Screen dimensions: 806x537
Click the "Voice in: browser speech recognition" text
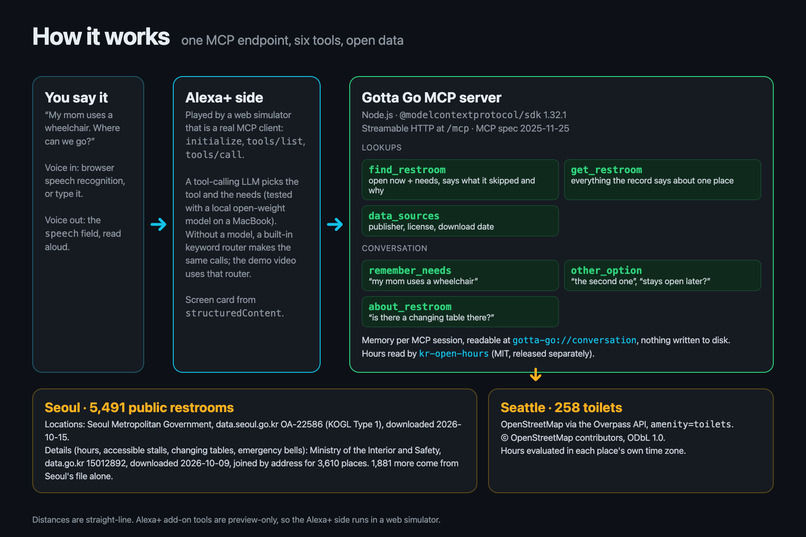coord(85,174)
